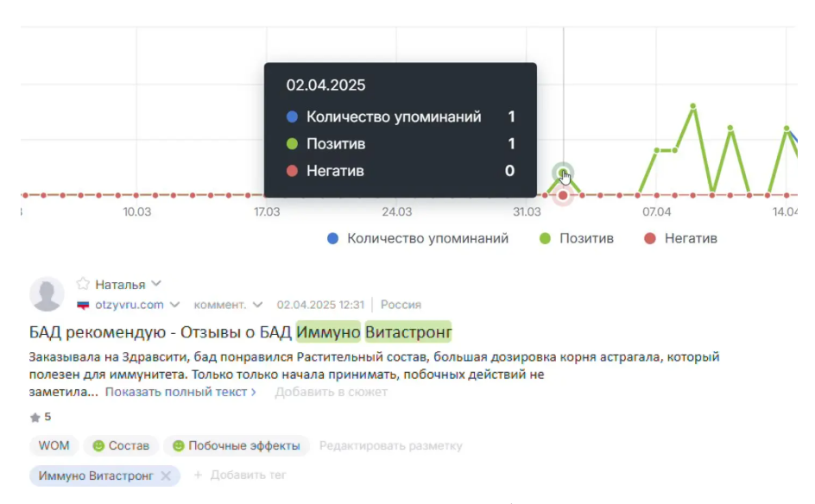Star the author Наталья as favorite
Viewport: 815px width, 504px height.
coord(83,284)
